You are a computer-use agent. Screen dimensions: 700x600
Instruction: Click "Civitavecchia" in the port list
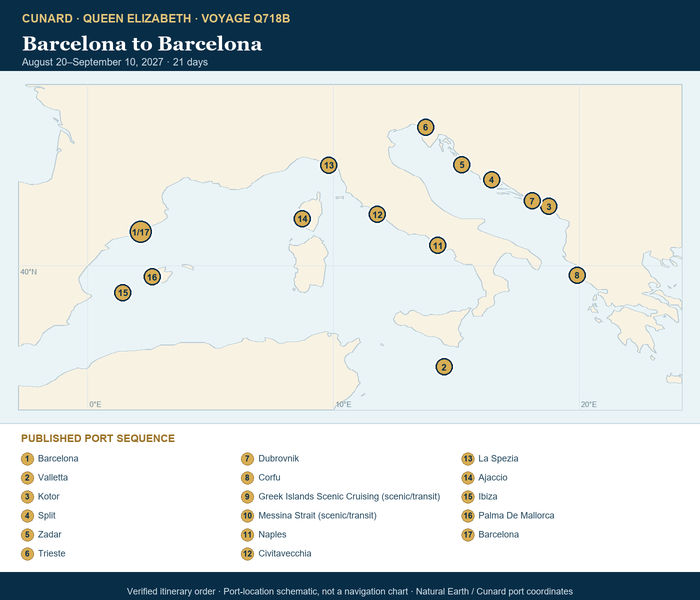click(285, 553)
